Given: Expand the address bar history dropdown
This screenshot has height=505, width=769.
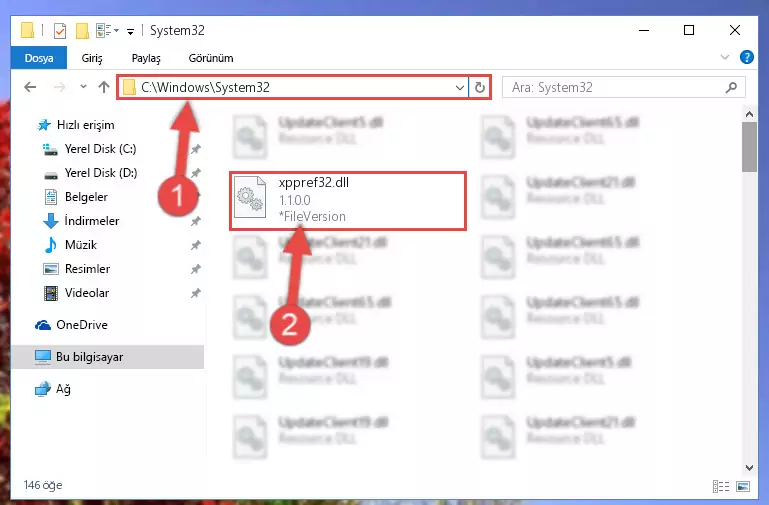Looking at the screenshot, I should click(460, 88).
